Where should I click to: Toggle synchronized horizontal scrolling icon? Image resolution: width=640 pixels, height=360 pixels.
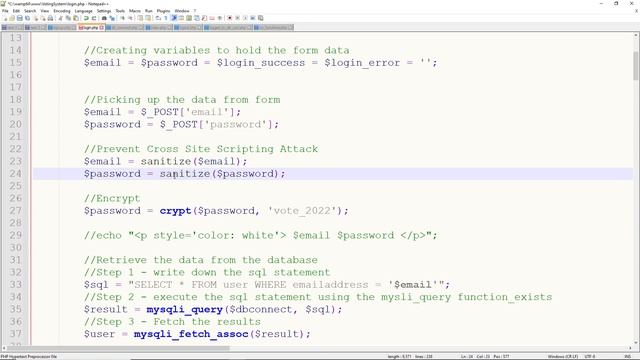coord(148,18)
